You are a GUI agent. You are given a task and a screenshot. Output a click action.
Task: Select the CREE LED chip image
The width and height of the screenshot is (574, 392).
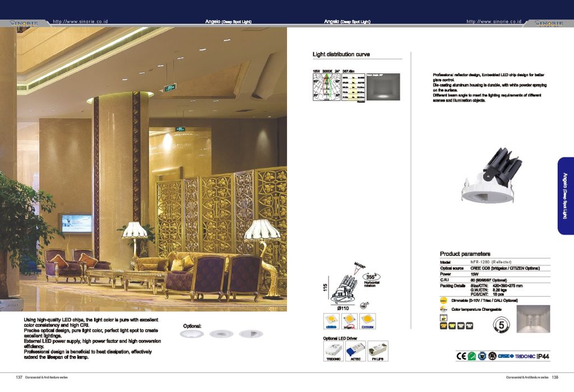[x=331, y=320]
